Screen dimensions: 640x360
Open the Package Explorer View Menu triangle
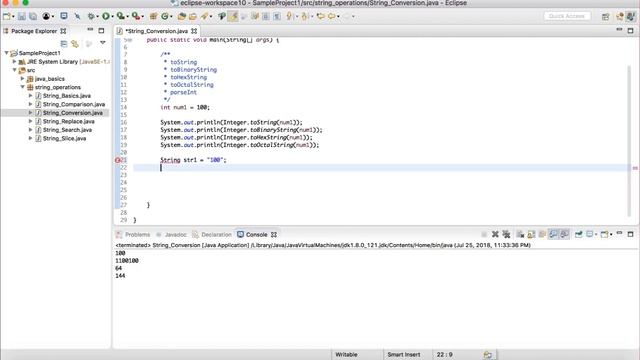(x=103, y=43)
